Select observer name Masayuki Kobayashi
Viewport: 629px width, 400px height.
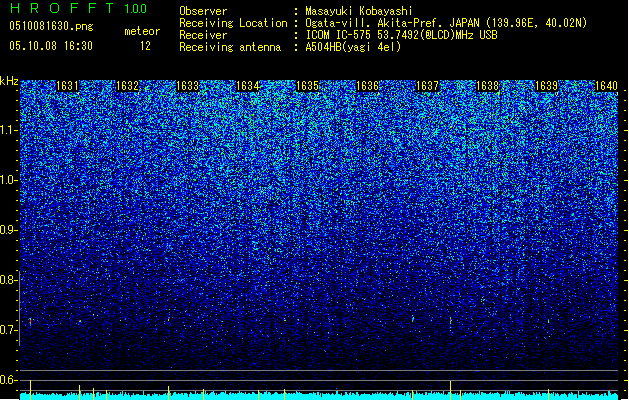pyautogui.click(x=359, y=11)
